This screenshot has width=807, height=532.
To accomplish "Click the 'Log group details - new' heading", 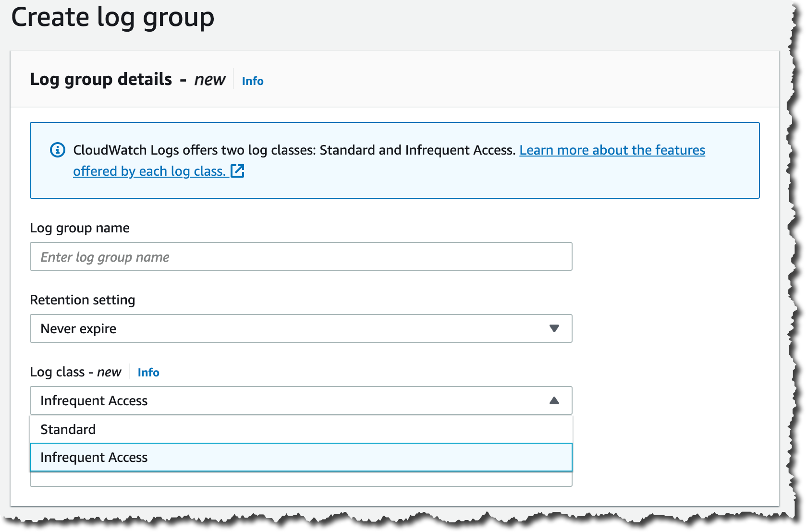I will pos(128,79).
